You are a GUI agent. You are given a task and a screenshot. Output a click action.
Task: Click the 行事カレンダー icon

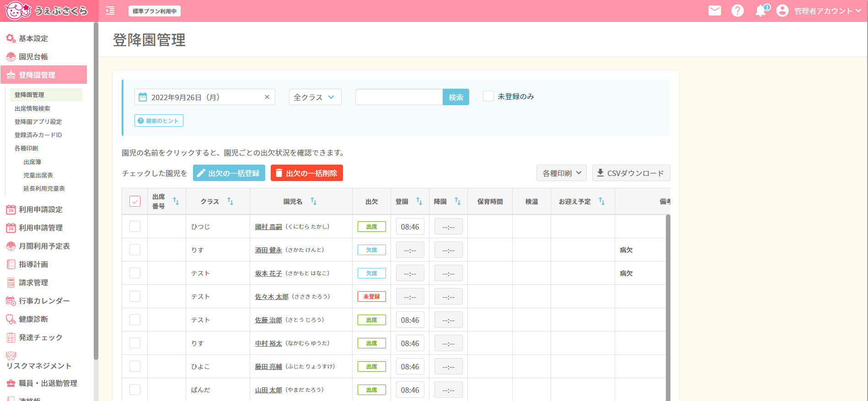point(11,301)
